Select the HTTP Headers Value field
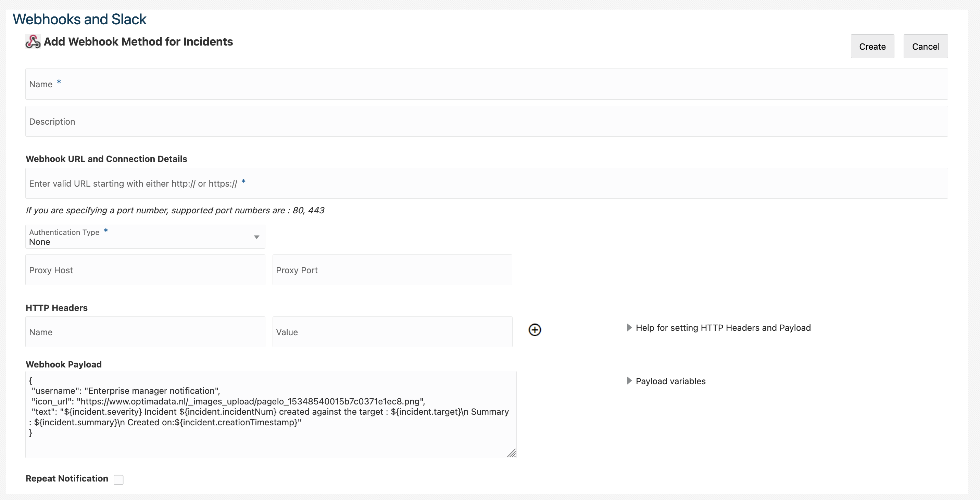 [x=392, y=332]
